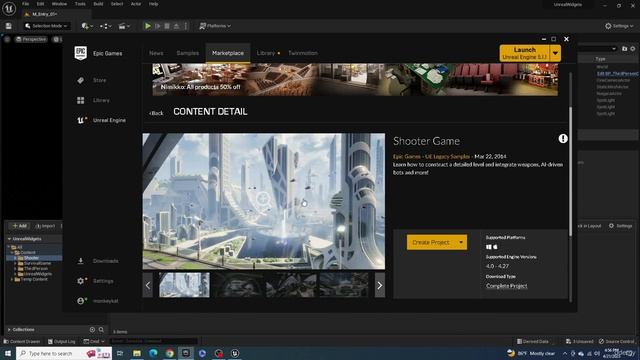
Task: Click the next screenshot arrow
Action: (x=380, y=285)
